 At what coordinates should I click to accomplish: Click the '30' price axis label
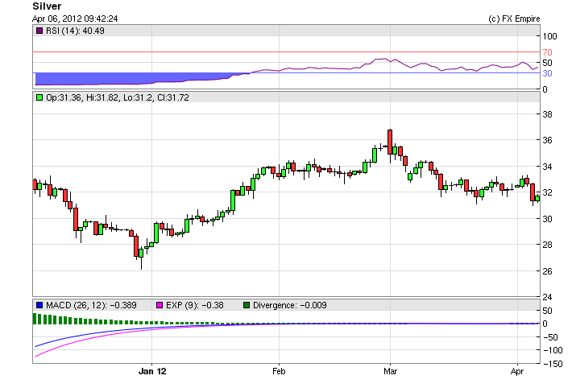click(547, 219)
